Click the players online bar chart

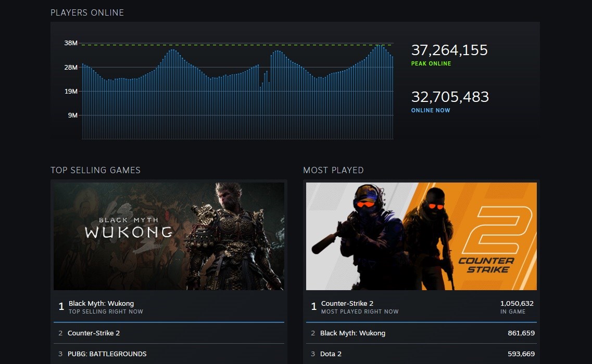pos(237,92)
